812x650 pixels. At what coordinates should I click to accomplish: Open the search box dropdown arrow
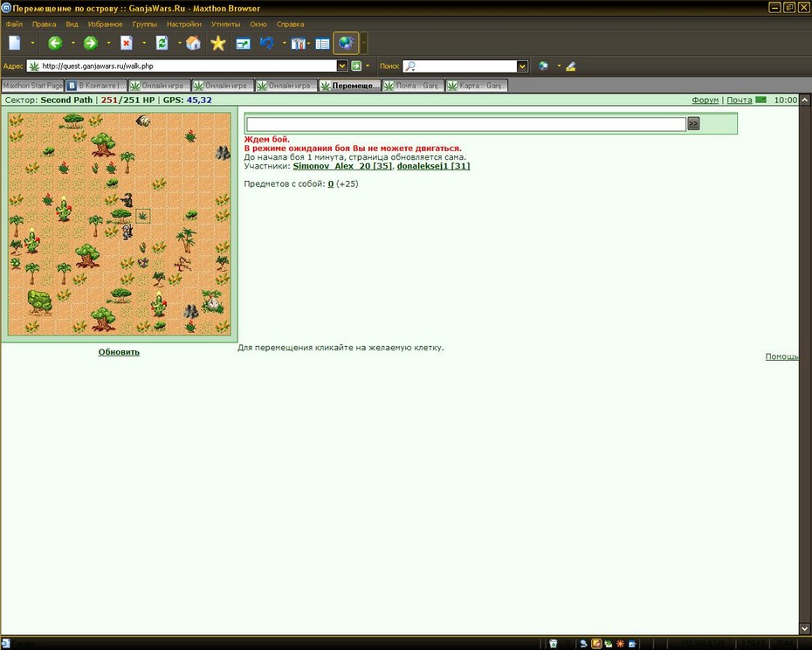click(x=522, y=66)
